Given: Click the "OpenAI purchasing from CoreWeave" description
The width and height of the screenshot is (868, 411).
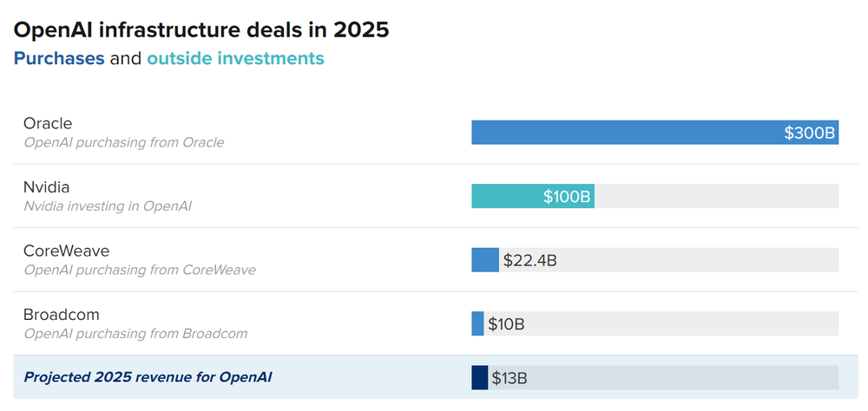Looking at the screenshot, I should 140,270.
